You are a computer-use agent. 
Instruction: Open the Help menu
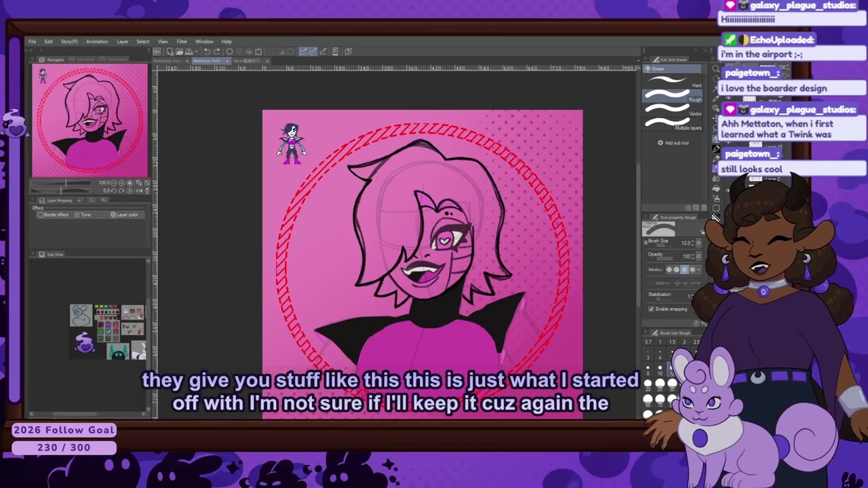point(226,41)
